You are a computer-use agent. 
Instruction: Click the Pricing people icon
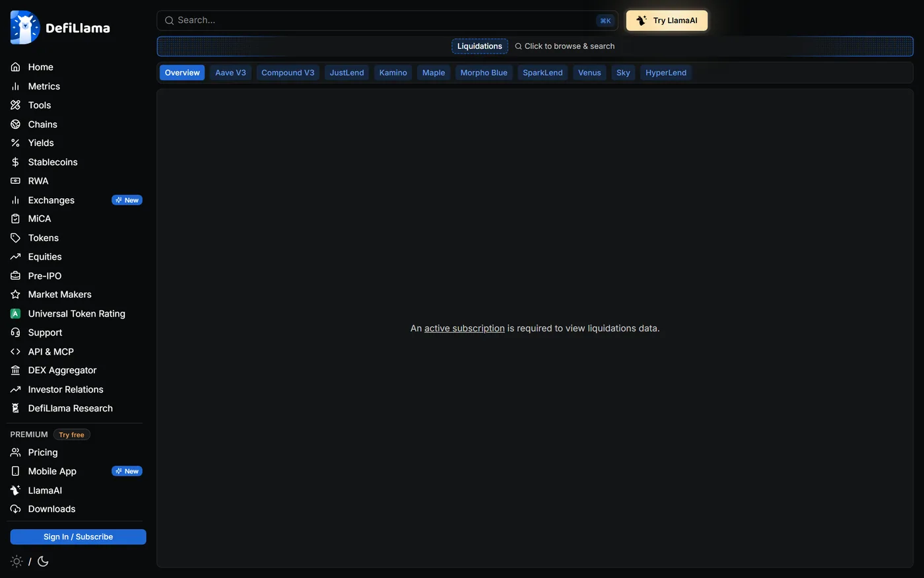(x=15, y=452)
